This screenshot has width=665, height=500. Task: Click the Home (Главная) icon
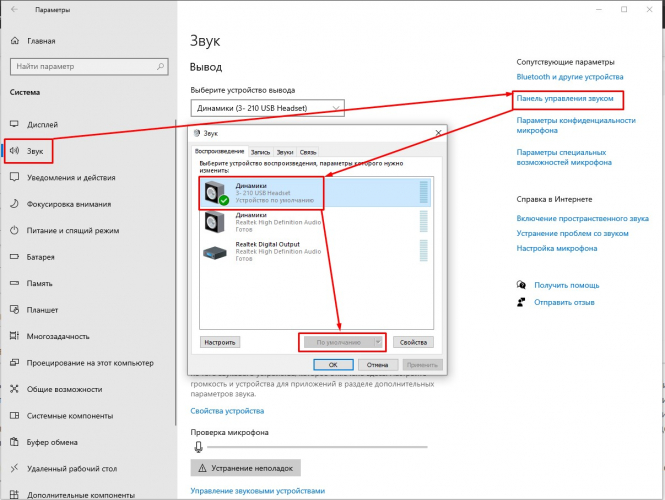coord(15,42)
